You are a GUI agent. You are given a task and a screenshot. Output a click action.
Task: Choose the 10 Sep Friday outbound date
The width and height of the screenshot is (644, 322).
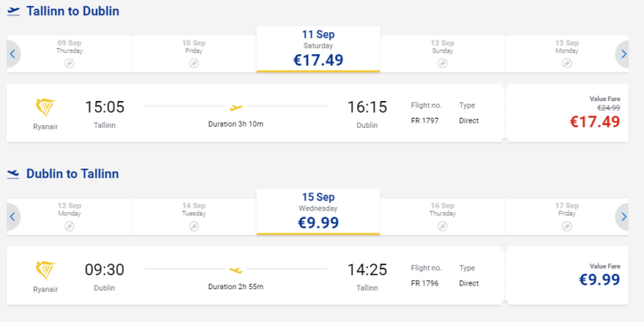coord(194,54)
